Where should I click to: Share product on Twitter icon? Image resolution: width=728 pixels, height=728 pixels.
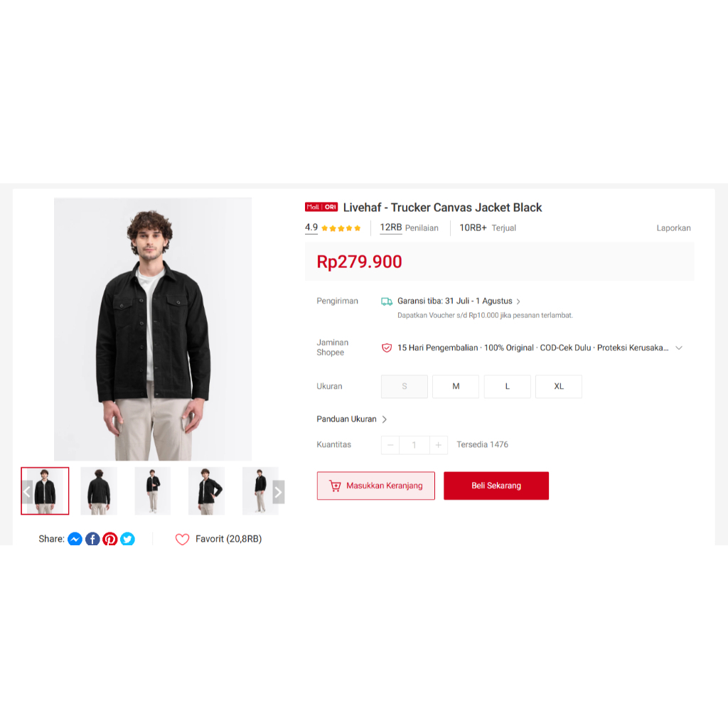tap(128, 539)
